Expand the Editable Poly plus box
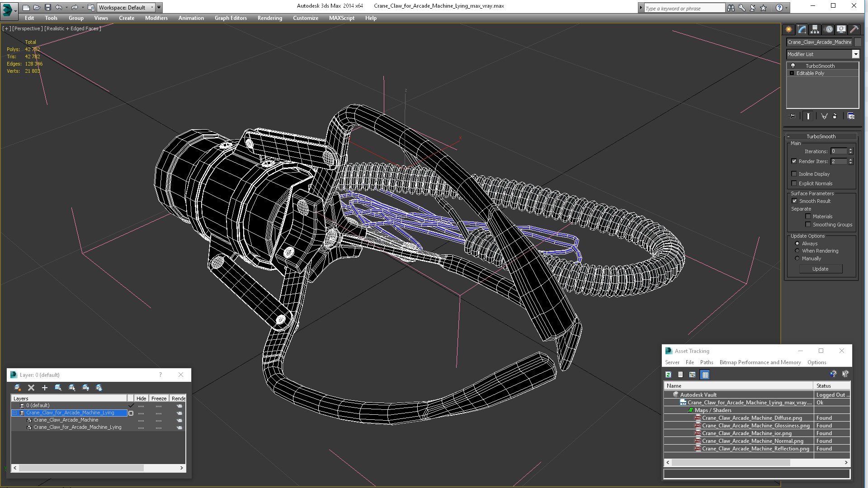The height and width of the screenshot is (488, 868). 792,73
